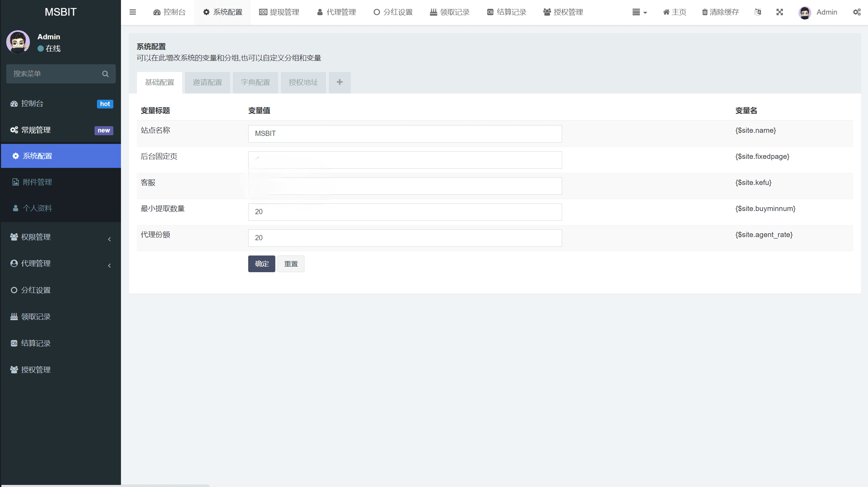The width and height of the screenshot is (868, 487).
Task: Open the list dropdown in top bar
Action: [x=639, y=12]
